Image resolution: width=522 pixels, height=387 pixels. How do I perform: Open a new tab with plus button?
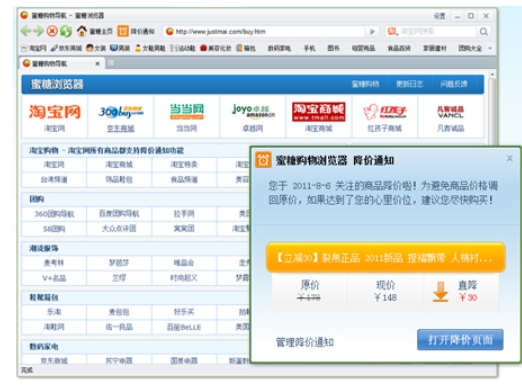point(111,63)
